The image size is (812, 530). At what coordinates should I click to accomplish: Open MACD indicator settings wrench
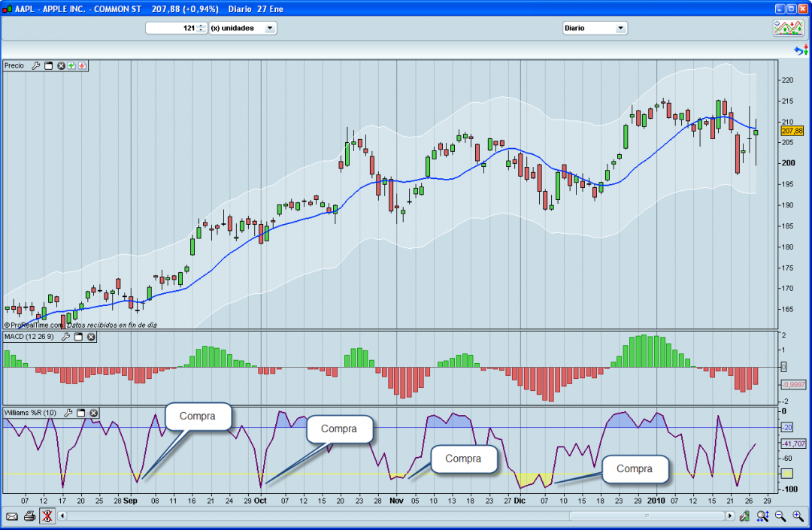click(x=66, y=337)
